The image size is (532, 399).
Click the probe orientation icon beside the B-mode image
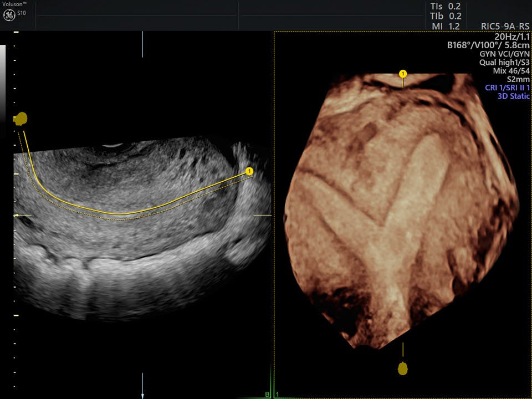(x=21, y=119)
